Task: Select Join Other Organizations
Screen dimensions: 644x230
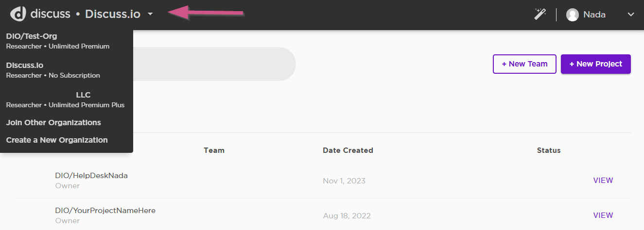Action: pyautogui.click(x=53, y=123)
